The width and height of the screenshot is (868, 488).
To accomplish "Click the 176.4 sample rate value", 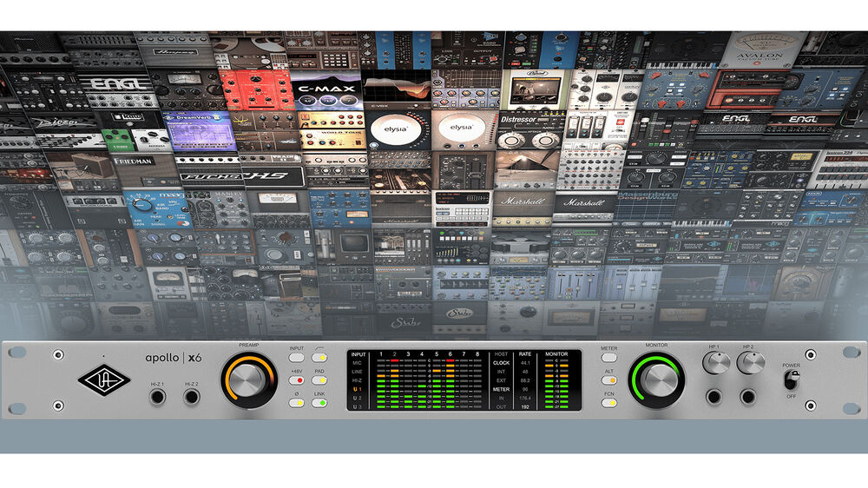I will click(525, 399).
